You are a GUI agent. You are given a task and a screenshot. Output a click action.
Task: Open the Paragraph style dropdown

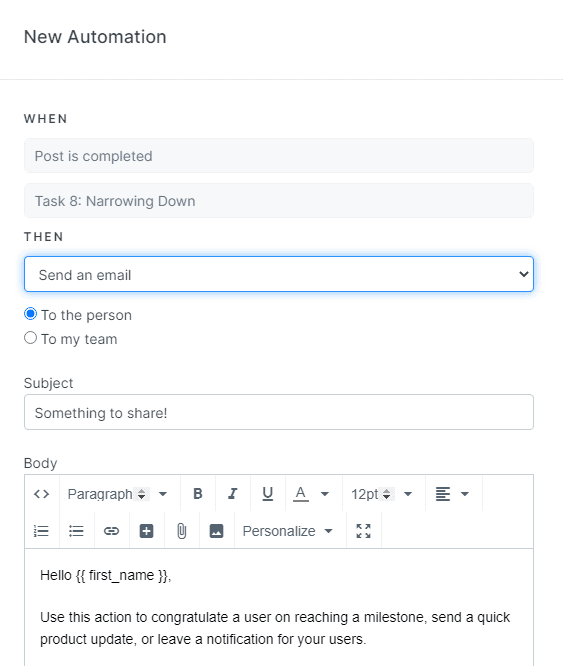[117, 494]
